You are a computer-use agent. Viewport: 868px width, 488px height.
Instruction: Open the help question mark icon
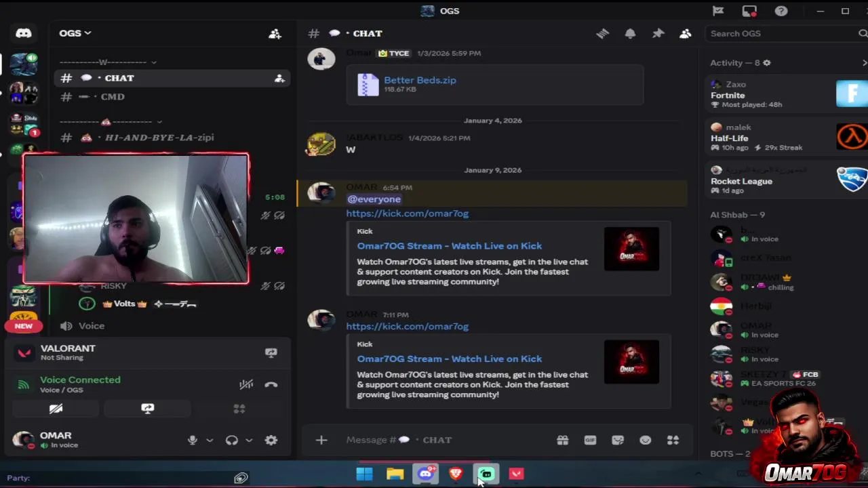pyautogui.click(x=781, y=11)
